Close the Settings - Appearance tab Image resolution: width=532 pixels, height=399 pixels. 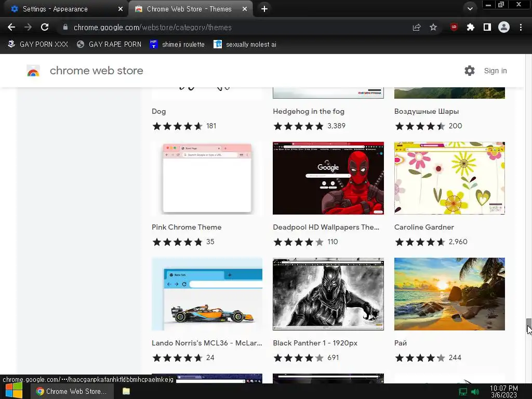[121, 9]
